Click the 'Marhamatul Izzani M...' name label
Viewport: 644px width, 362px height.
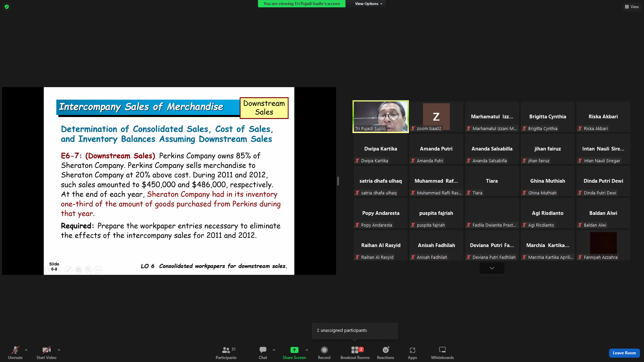494,129
